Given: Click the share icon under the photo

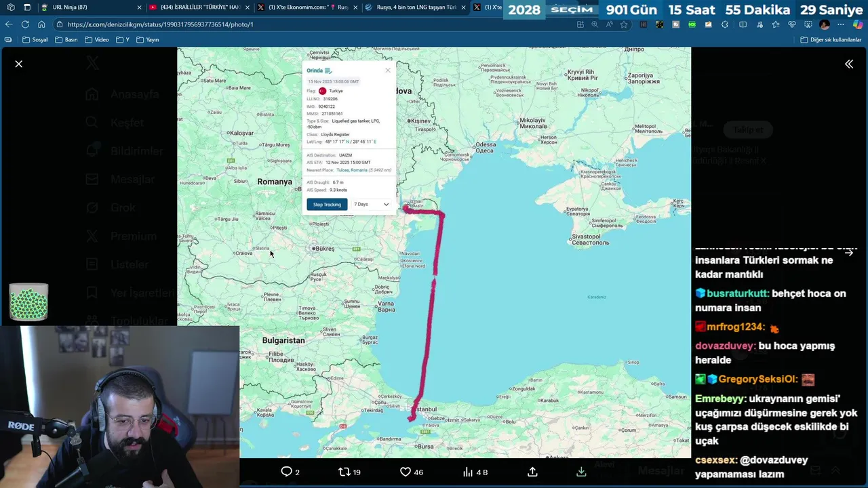Looking at the screenshot, I should click(x=532, y=472).
